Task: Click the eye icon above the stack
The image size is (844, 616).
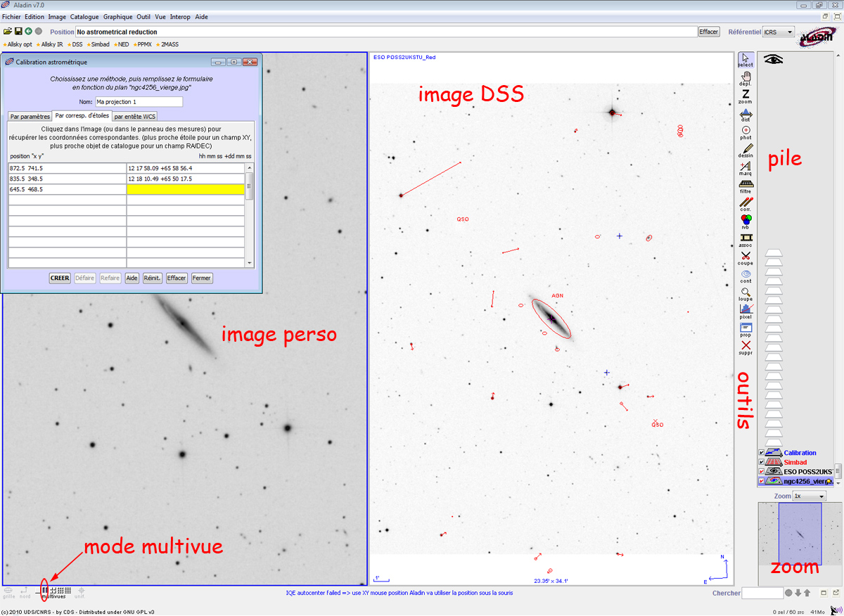Action: [774, 59]
